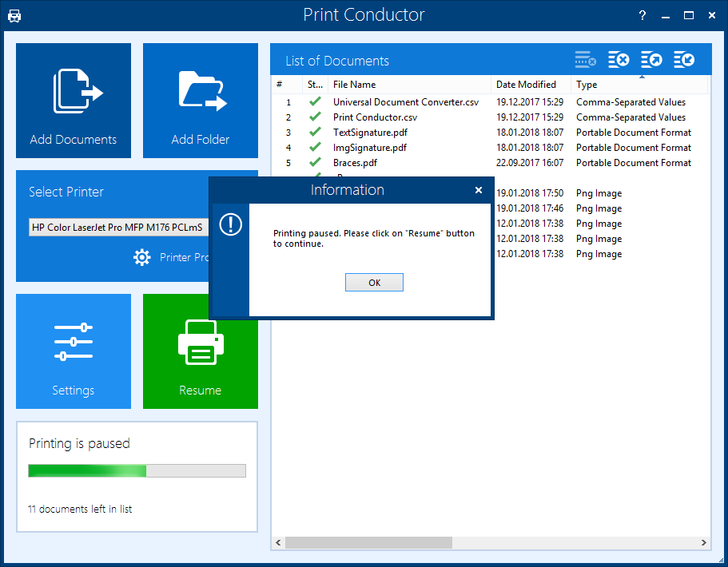Click the import list icon

tap(683, 60)
